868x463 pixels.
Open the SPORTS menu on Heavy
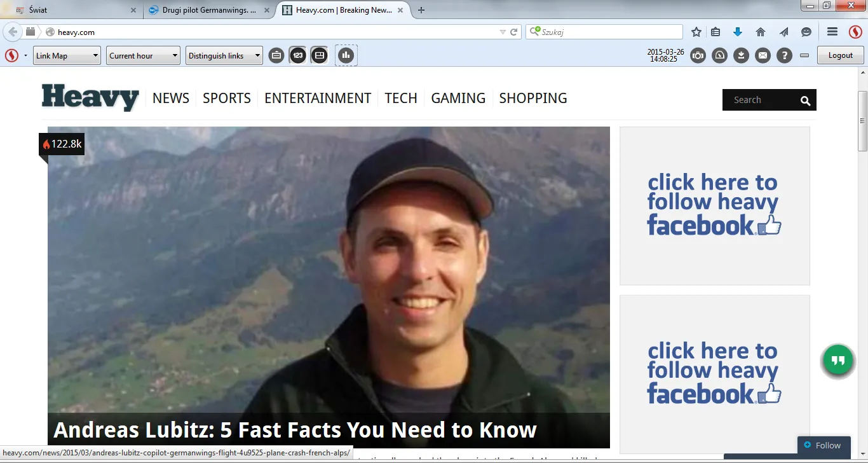click(x=227, y=99)
